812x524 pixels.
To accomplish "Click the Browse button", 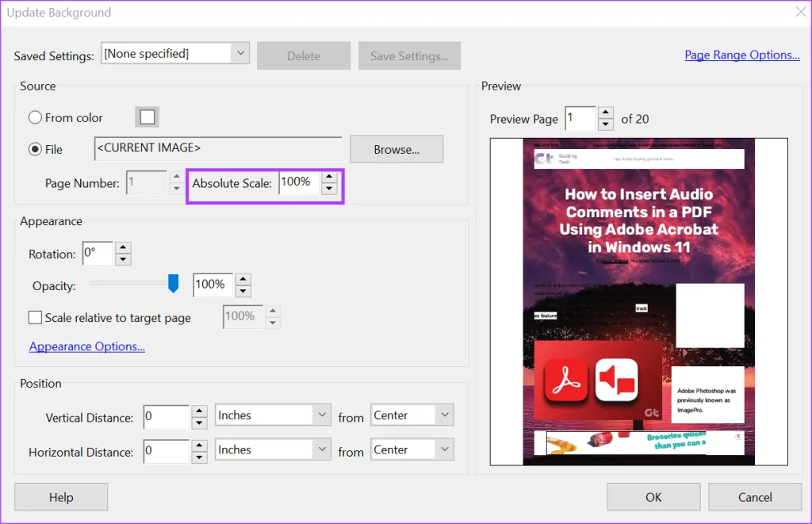I will click(396, 149).
